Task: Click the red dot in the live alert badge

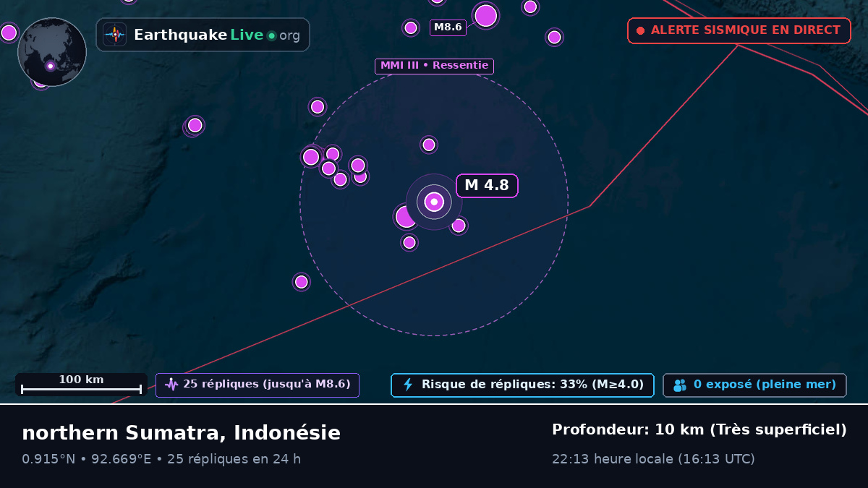Action: point(640,30)
